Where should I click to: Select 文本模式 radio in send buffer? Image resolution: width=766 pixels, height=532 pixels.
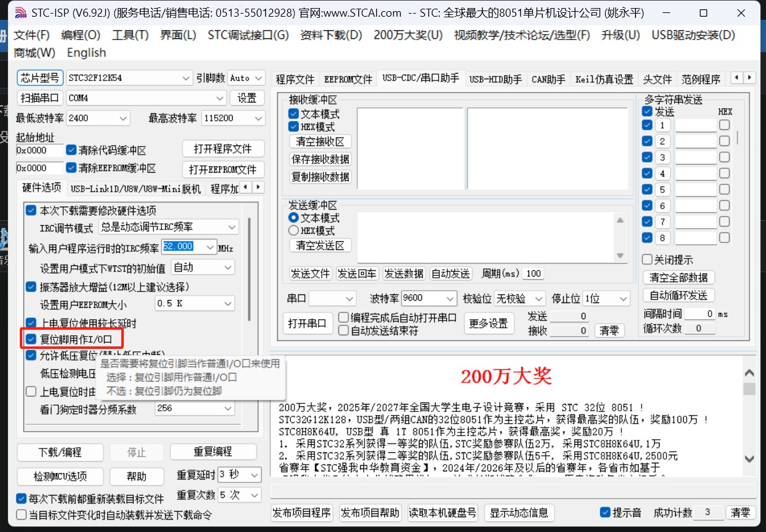click(x=294, y=218)
